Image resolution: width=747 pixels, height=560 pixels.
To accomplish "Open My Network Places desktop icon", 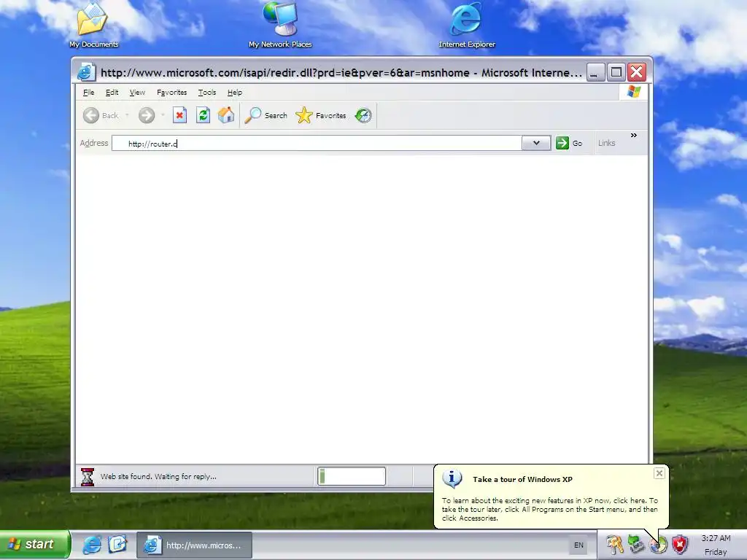I will (280, 25).
